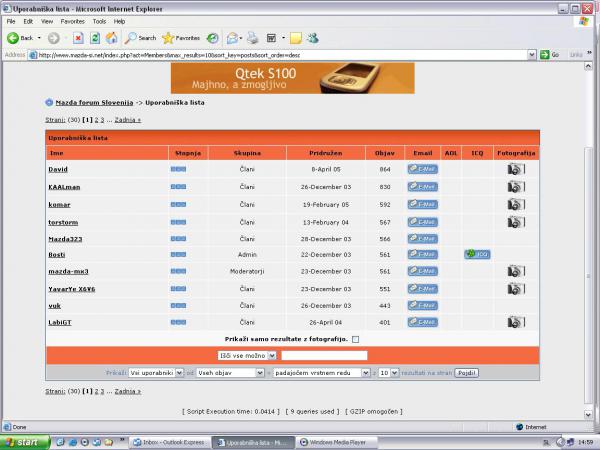
Task: Click the '26-April 04' join date
Action: click(326, 322)
